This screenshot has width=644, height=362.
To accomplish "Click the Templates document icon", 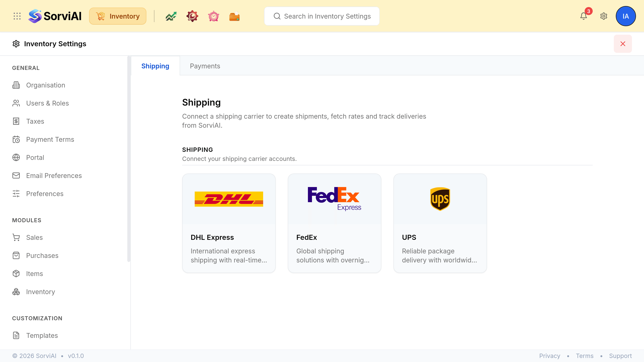I will point(16,336).
